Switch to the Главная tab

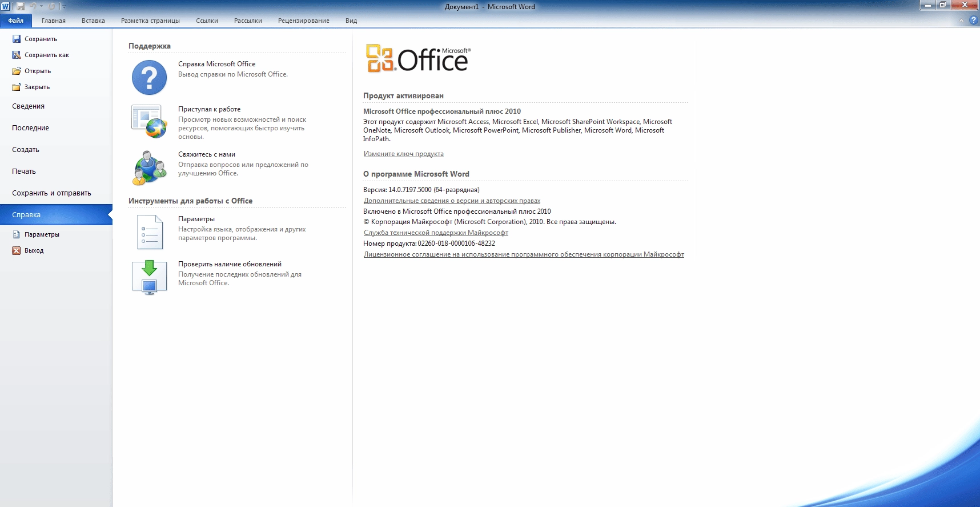click(54, 21)
